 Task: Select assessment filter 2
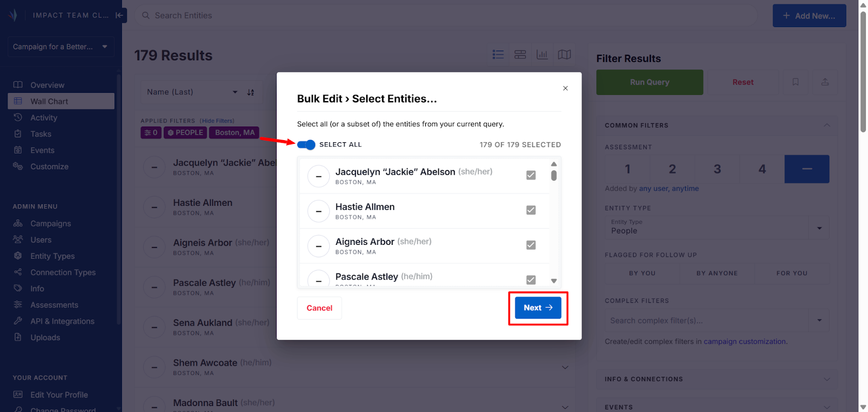pos(672,169)
